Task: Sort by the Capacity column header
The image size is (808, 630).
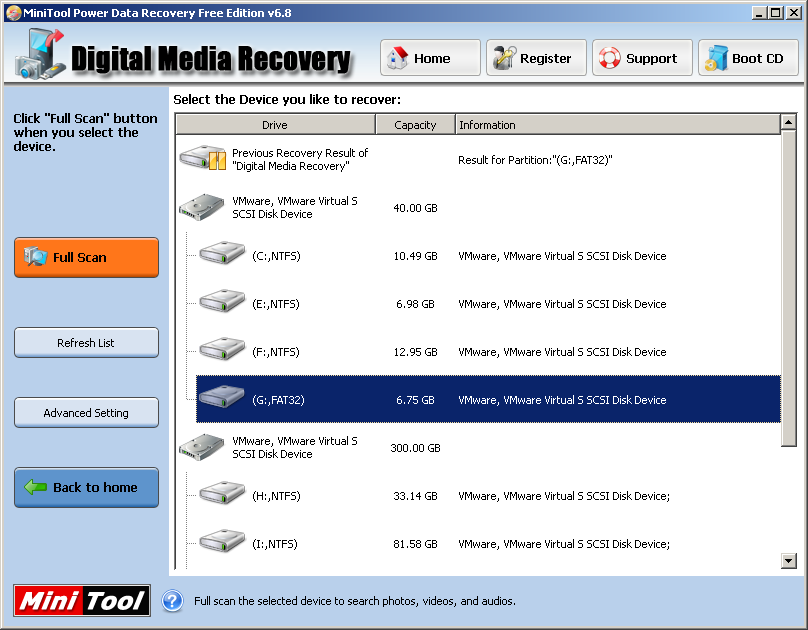Action: click(415, 125)
